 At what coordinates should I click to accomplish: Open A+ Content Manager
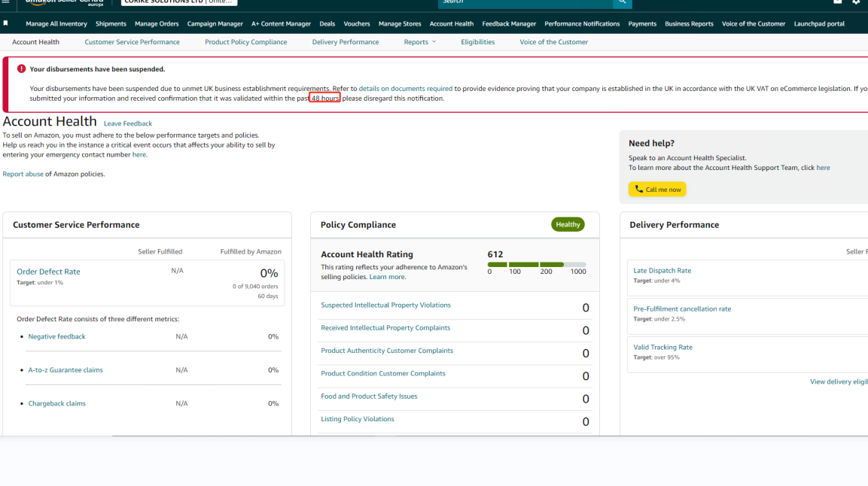point(281,24)
